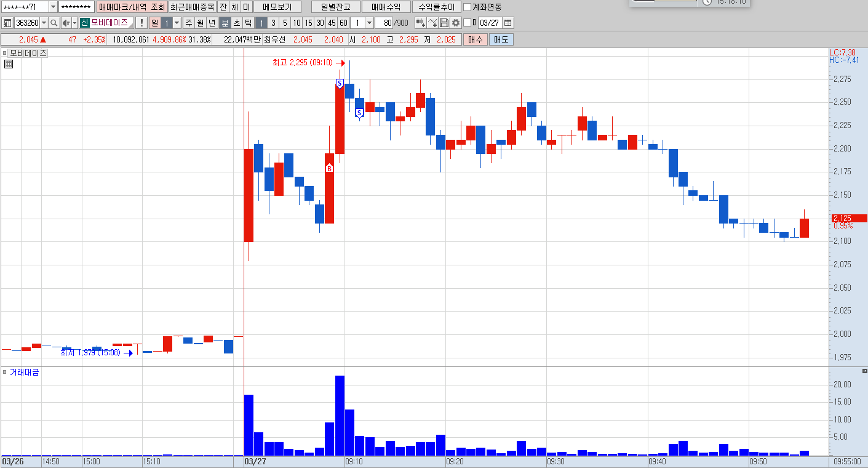This screenshot has width=868, height=468.
Task: Click the grid table icon under 모비데이즈
Action: (9, 63)
